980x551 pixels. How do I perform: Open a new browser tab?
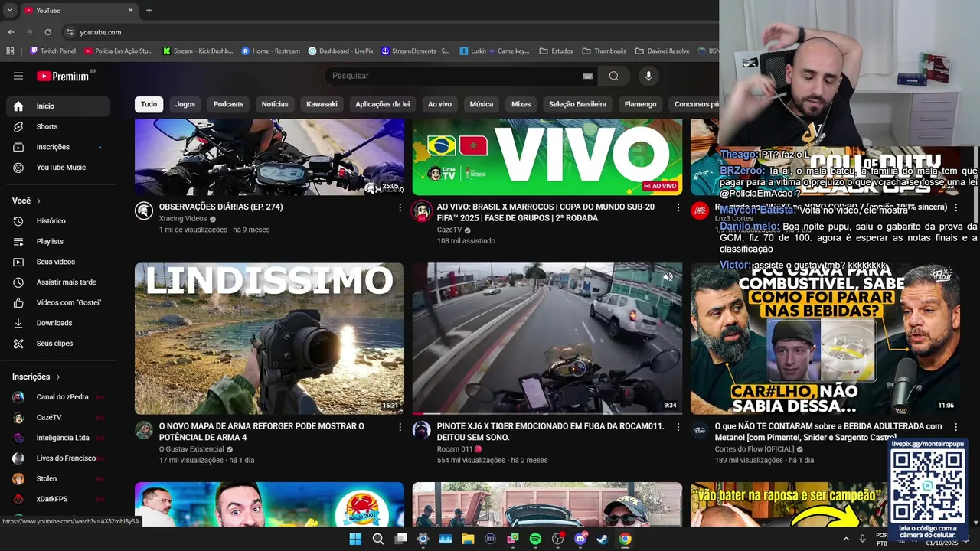[x=149, y=10]
